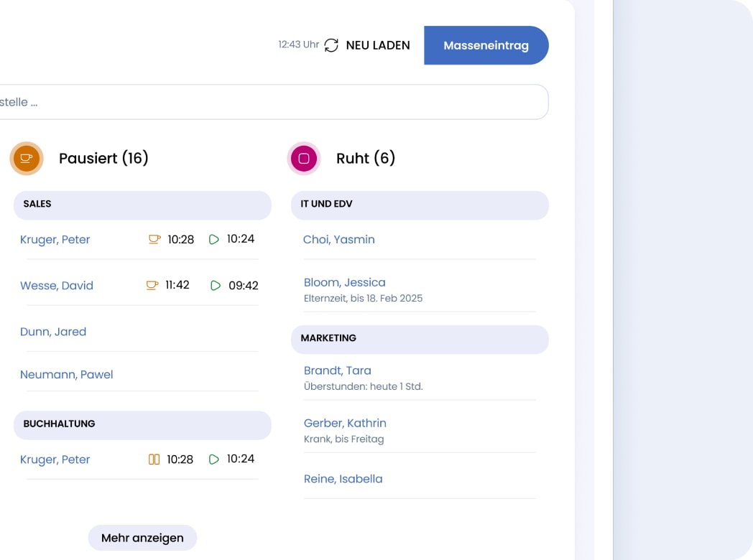Viewport: 753px width, 560px height.
Task: Click coffee cup icon in Kruger, Peter Sales row
Action: tap(154, 239)
